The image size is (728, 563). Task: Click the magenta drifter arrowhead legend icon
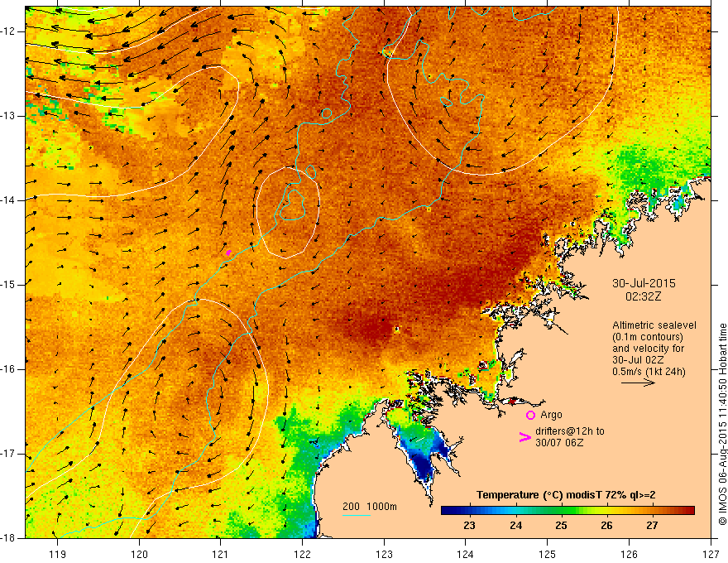pos(524,437)
